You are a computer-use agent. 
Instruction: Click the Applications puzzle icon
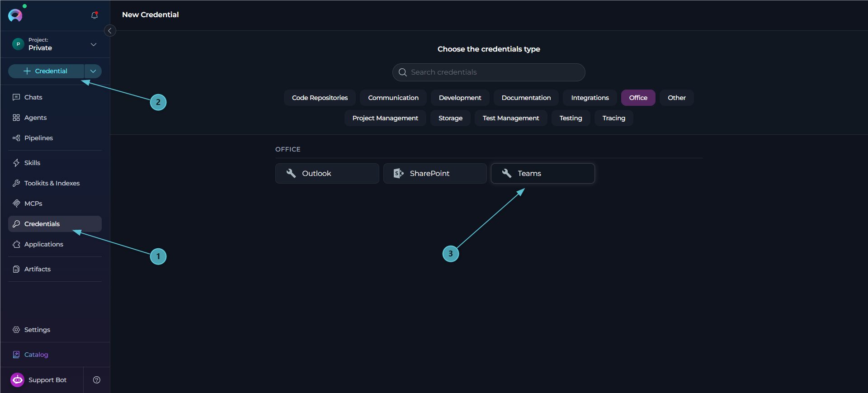16,244
